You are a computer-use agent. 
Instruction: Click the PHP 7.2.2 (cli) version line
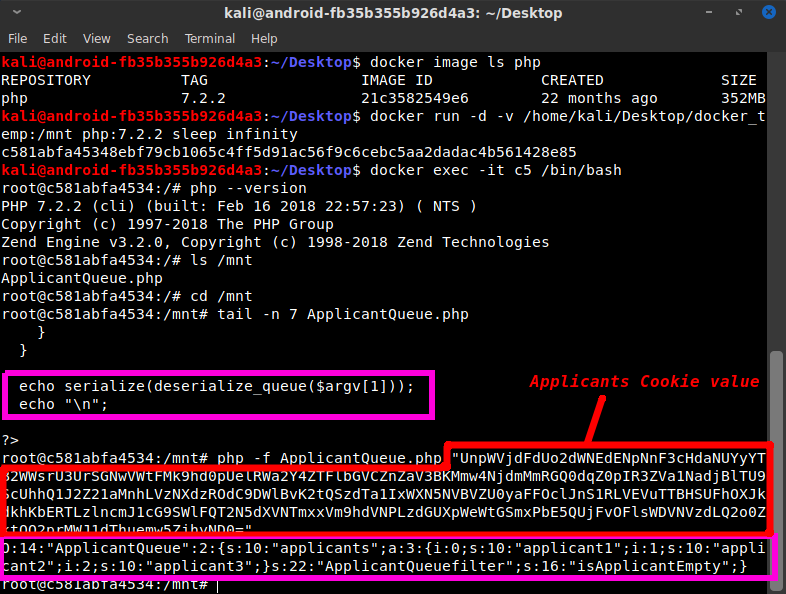(239, 206)
